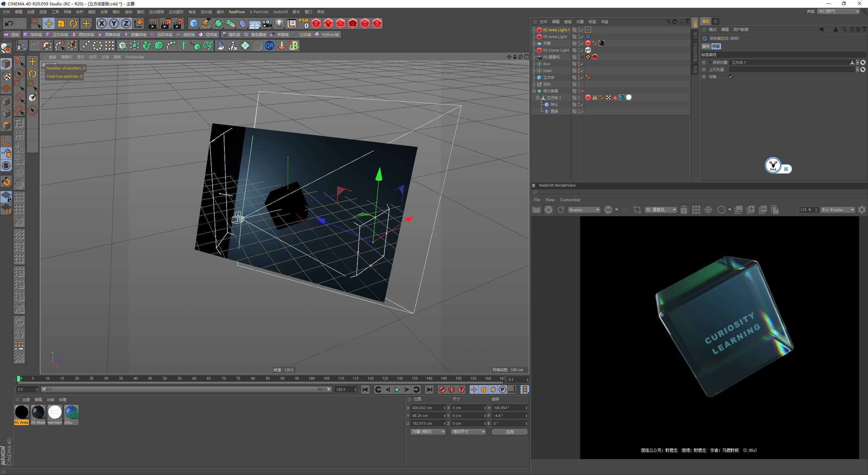
Task: Open the RS 摄像机 camera dropdown
Action: click(661, 210)
